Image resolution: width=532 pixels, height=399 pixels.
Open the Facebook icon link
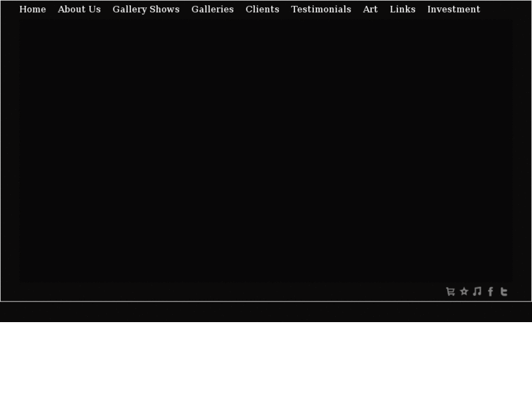490,291
